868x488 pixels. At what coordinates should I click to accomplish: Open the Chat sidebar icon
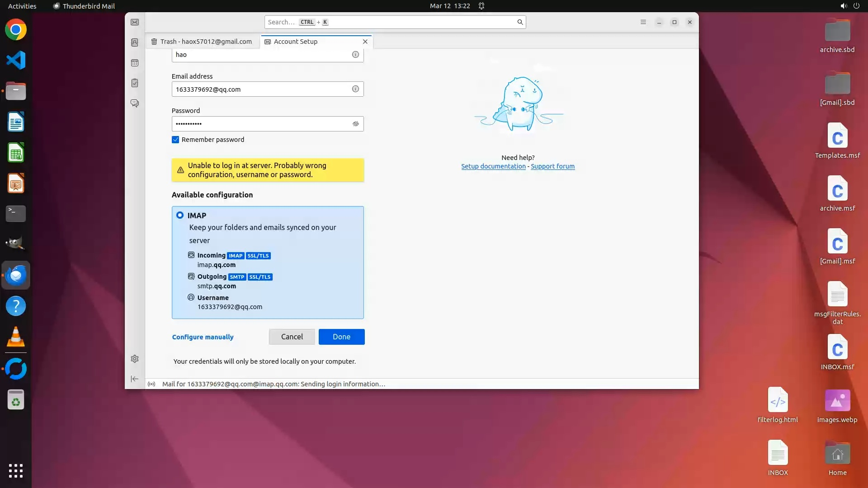click(135, 103)
